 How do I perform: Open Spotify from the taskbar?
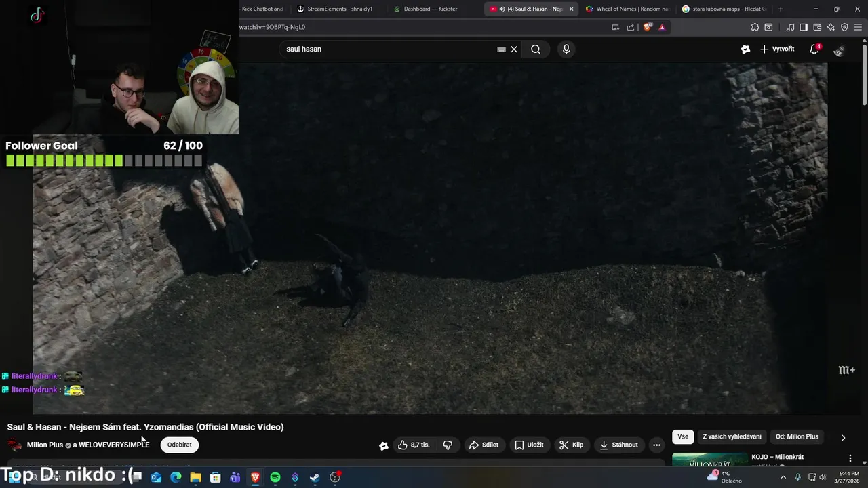coord(275,477)
